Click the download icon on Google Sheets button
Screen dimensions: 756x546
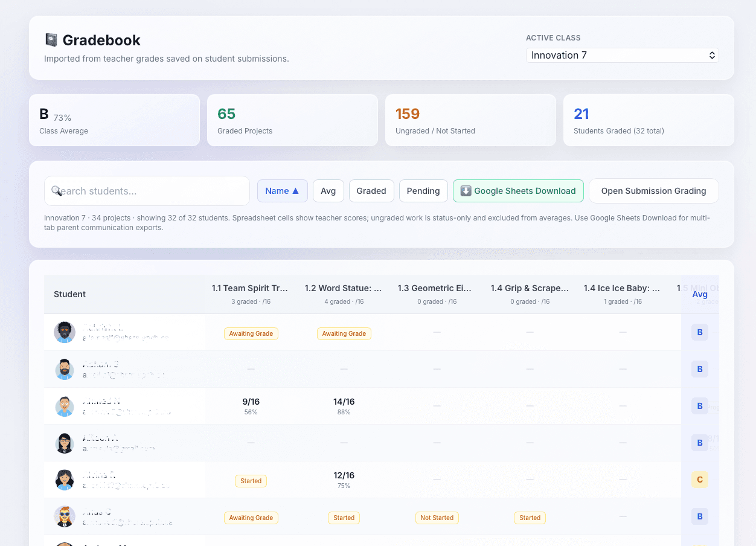(x=466, y=191)
